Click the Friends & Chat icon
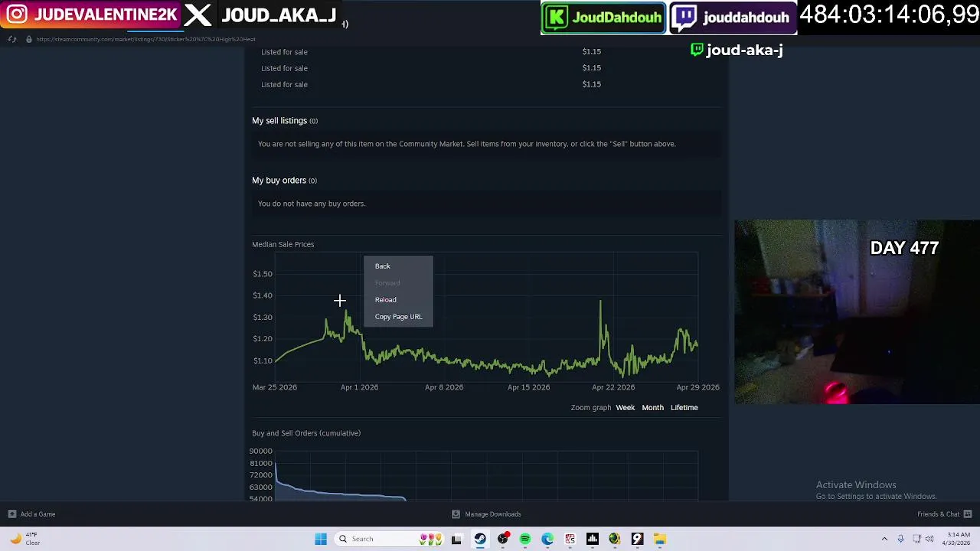The width and height of the screenshot is (980, 551). (x=968, y=514)
